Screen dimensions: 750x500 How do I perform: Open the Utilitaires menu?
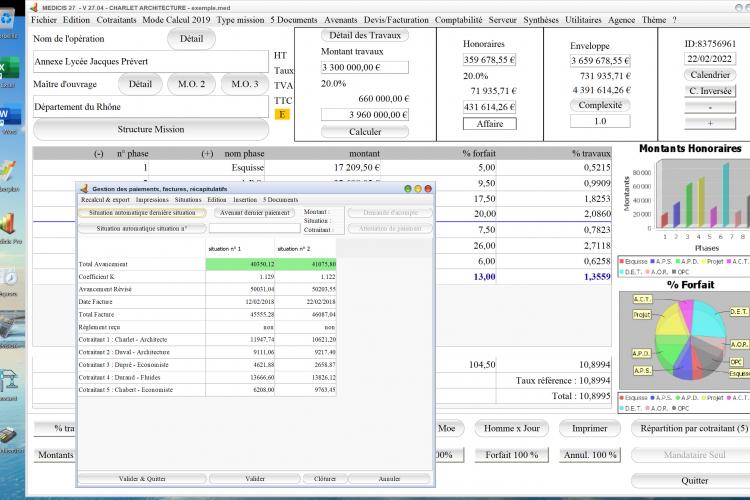point(583,20)
